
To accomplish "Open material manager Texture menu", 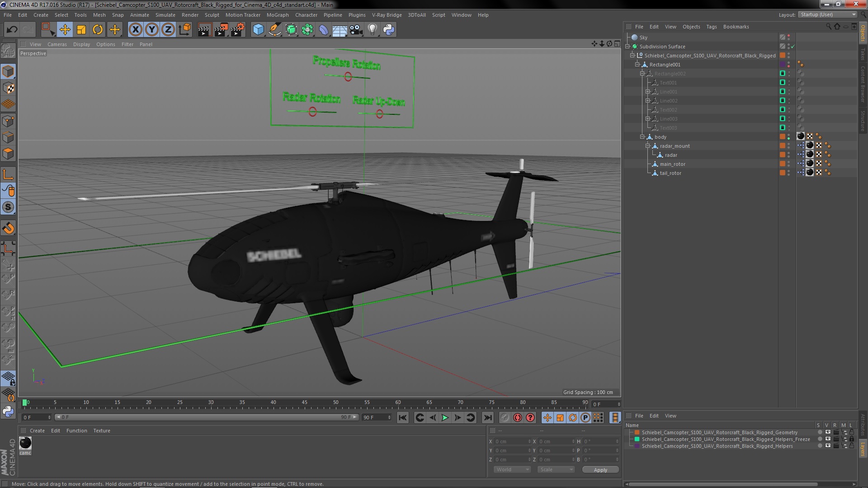I will 102,431.
